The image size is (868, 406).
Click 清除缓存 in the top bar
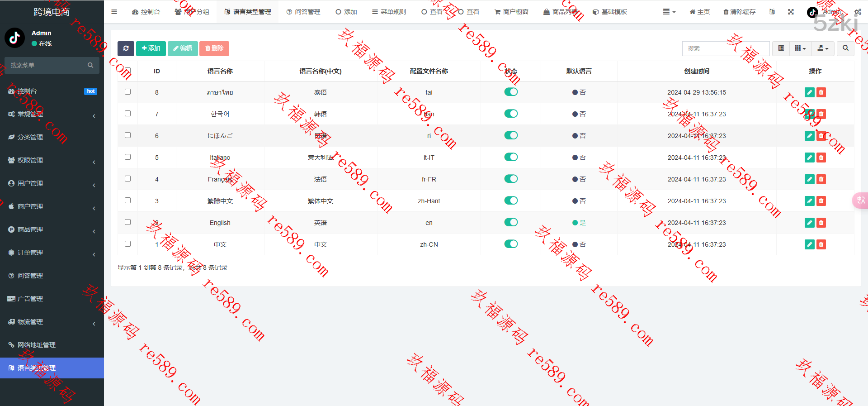pos(739,12)
